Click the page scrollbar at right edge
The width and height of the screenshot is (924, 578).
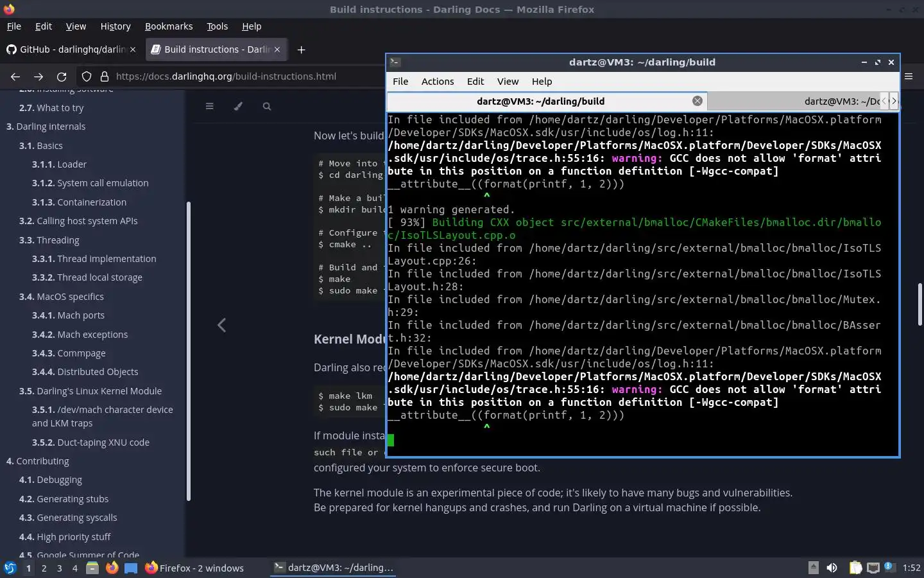click(x=920, y=304)
